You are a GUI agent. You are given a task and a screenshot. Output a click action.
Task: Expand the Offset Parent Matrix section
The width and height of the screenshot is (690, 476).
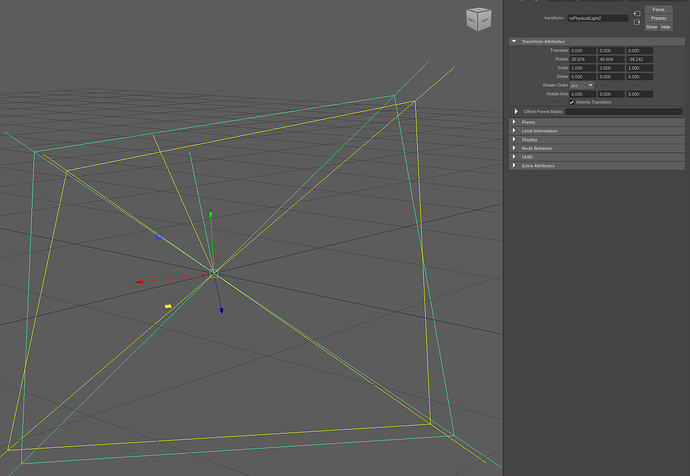(517, 111)
